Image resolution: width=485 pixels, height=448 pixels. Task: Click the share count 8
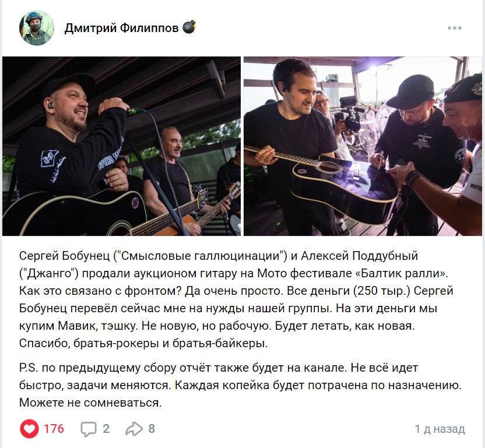tap(152, 429)
